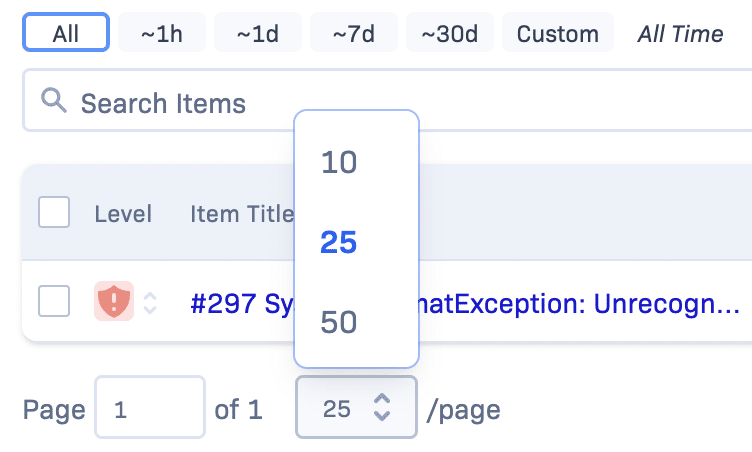Open the 25 per page dropdown
The width and height of the screenshot is (752, 452).
click(x=356, y=408)
